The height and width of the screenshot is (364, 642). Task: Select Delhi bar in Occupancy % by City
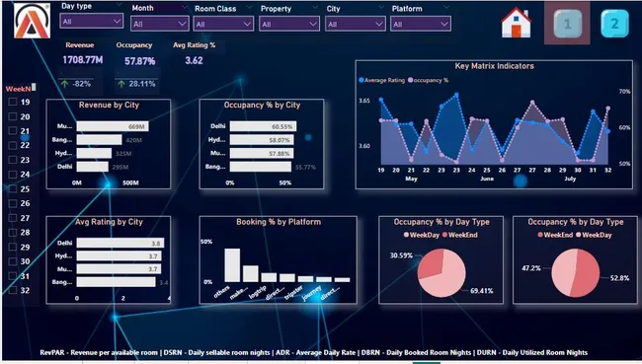tap(263, 126)
